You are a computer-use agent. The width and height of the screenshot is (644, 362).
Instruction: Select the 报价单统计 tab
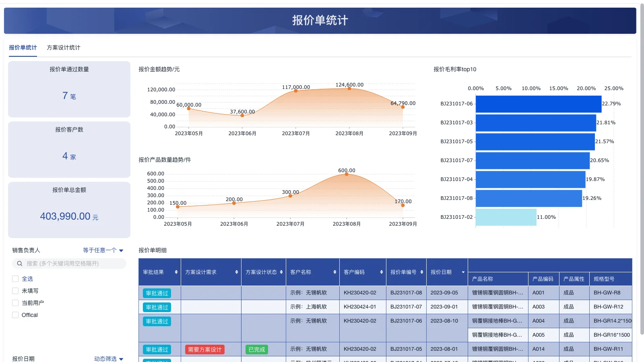(x=23, y=47)
